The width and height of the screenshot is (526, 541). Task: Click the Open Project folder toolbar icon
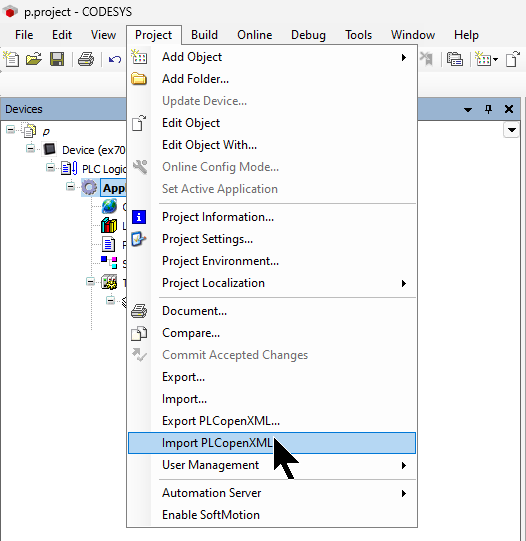point(34,59)
